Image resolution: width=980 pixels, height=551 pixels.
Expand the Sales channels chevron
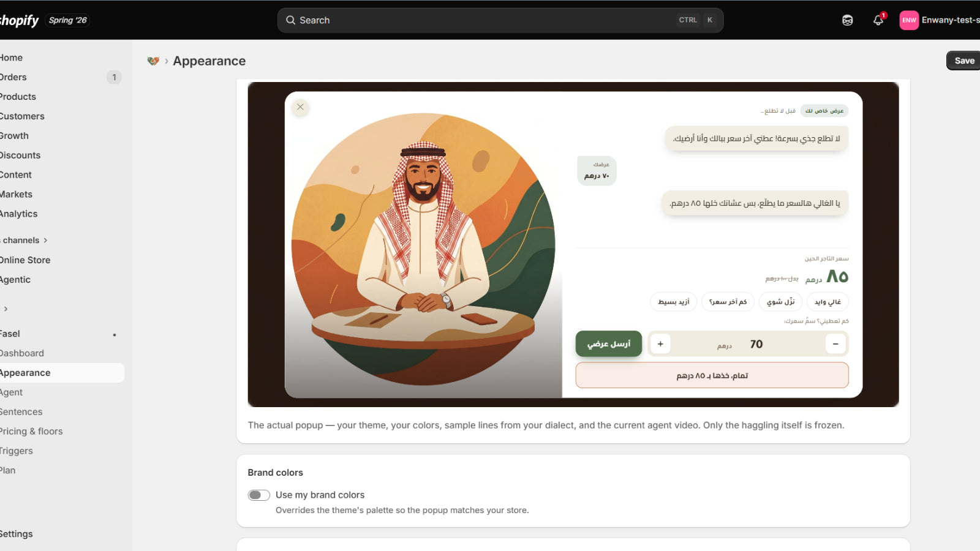pyautogui.click(x=45, y=241)
